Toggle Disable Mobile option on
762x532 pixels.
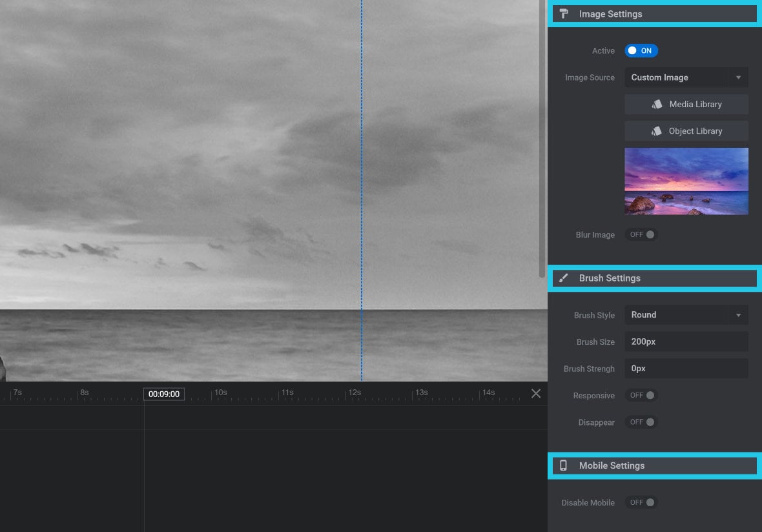pyautogui.click(x=641, y=502)
